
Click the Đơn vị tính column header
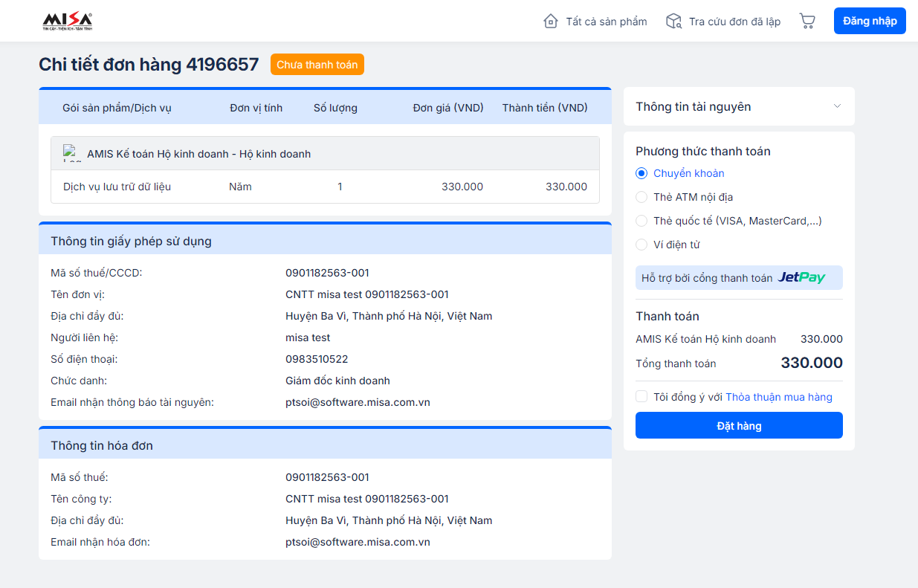click(x=256, y=108)
